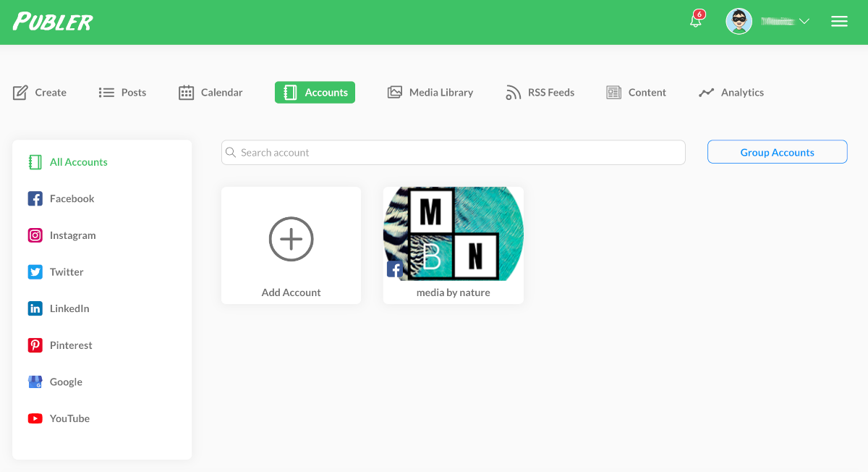Click the Media Library image icon
The image size is (868, 472).
pos(394,92)
